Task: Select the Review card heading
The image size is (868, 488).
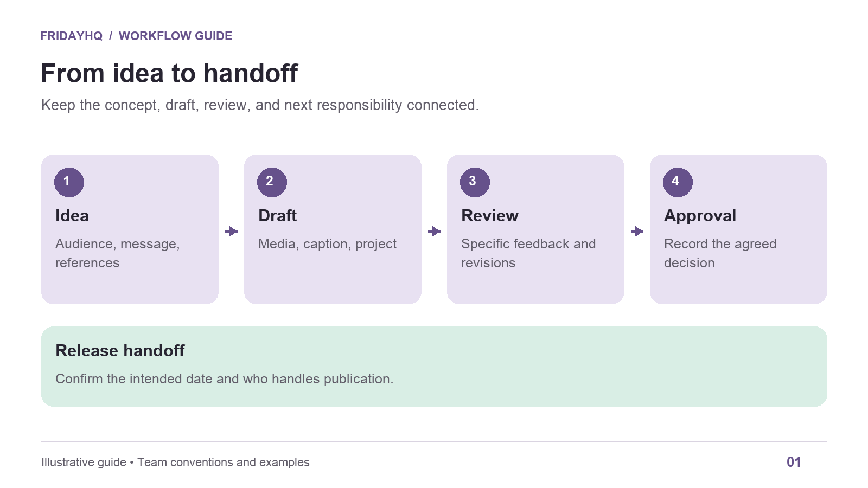Action: pos(490,216)
